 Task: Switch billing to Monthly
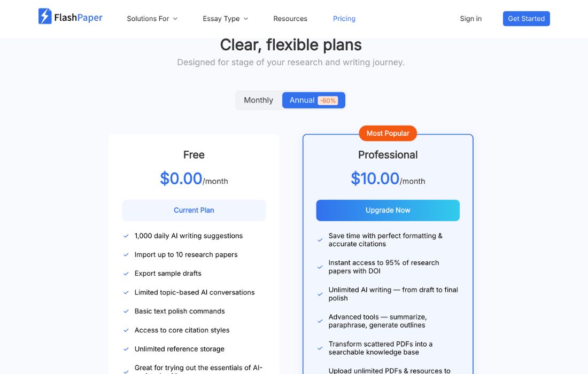tap(258, 100)
